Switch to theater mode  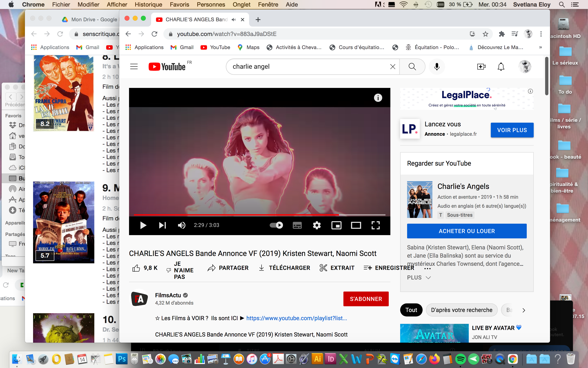(356, 225)
